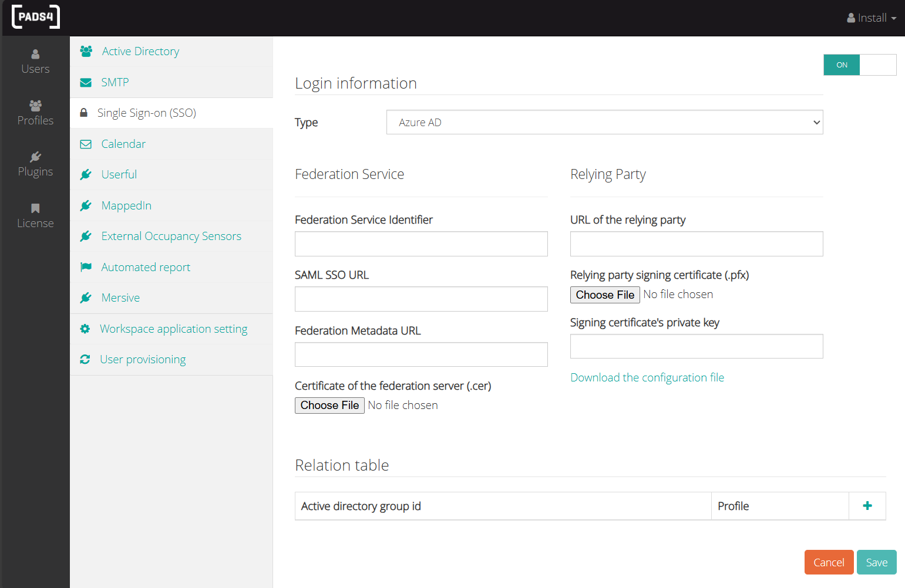The image size is (905, 588).
Task: Add a relation table row with plus
Action: (x=867, y=506)
